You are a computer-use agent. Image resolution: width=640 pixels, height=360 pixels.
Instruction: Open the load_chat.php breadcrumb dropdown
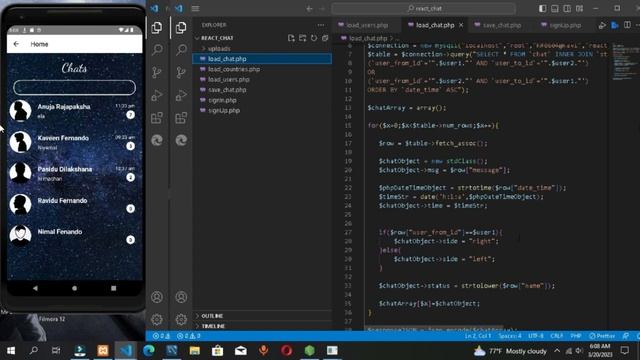368,38
